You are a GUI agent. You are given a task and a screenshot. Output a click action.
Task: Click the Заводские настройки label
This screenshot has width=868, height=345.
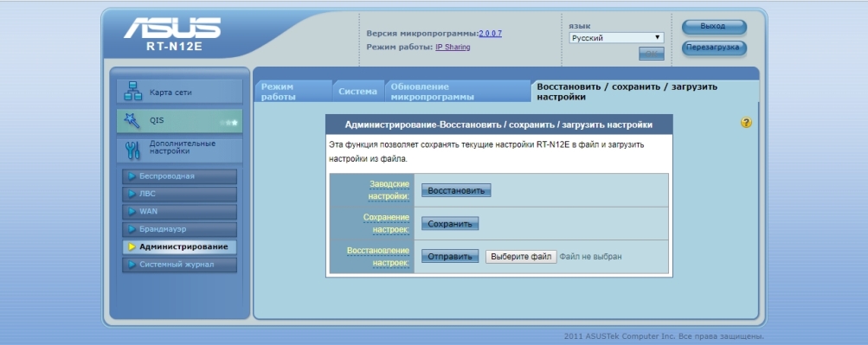pos(389,190)
